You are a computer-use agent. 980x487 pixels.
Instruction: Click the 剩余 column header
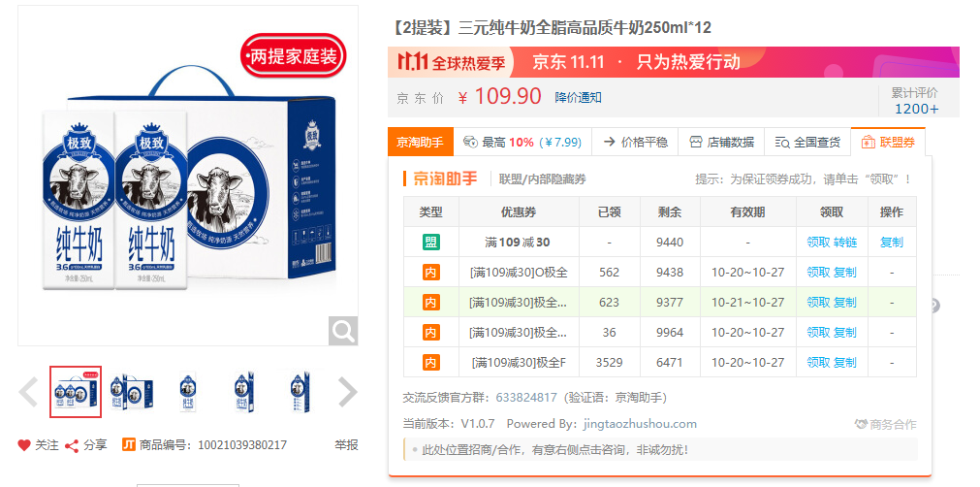670,211
